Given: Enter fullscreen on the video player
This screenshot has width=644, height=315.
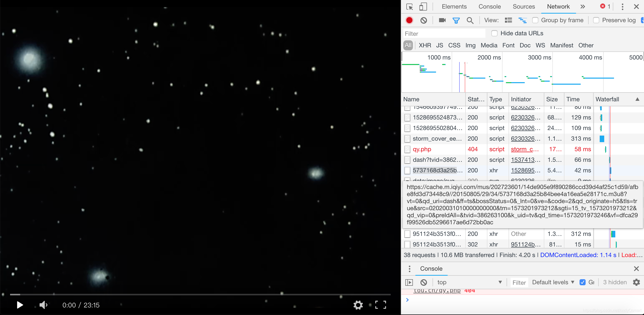Looking at the screenshot, I should [x=380, y=305].
